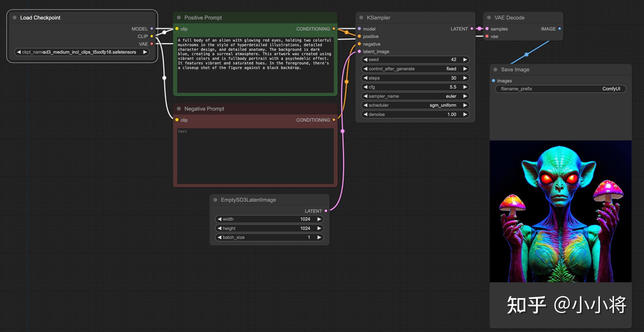Collapse the Save Image node via its dot
The width and height of the screenshot is (644, 332).
(495, 70)
